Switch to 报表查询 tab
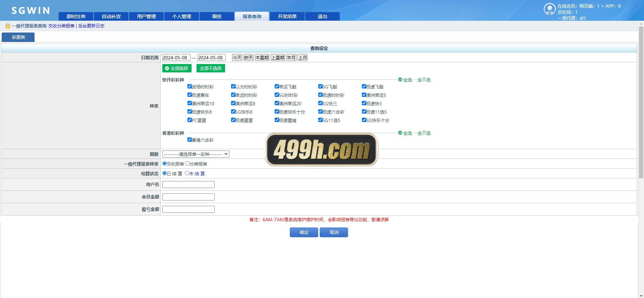The image size is (644, 298). [252, 16]
